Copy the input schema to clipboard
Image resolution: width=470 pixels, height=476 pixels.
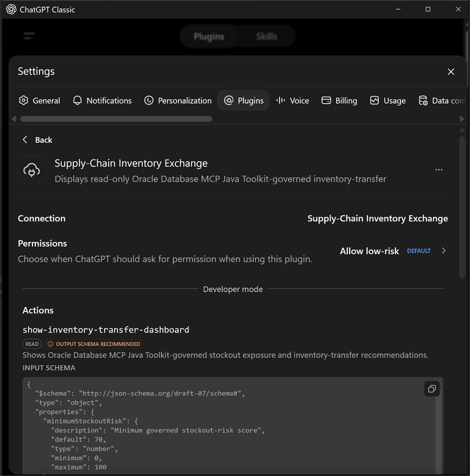432,389
